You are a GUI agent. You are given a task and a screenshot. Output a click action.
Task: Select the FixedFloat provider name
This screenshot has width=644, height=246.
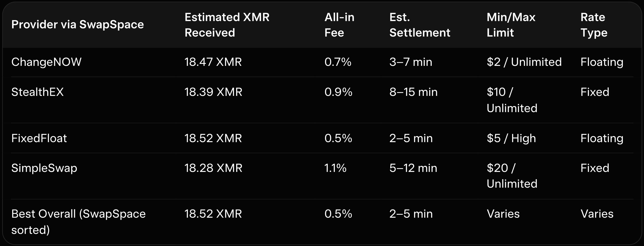coord(39,138)
